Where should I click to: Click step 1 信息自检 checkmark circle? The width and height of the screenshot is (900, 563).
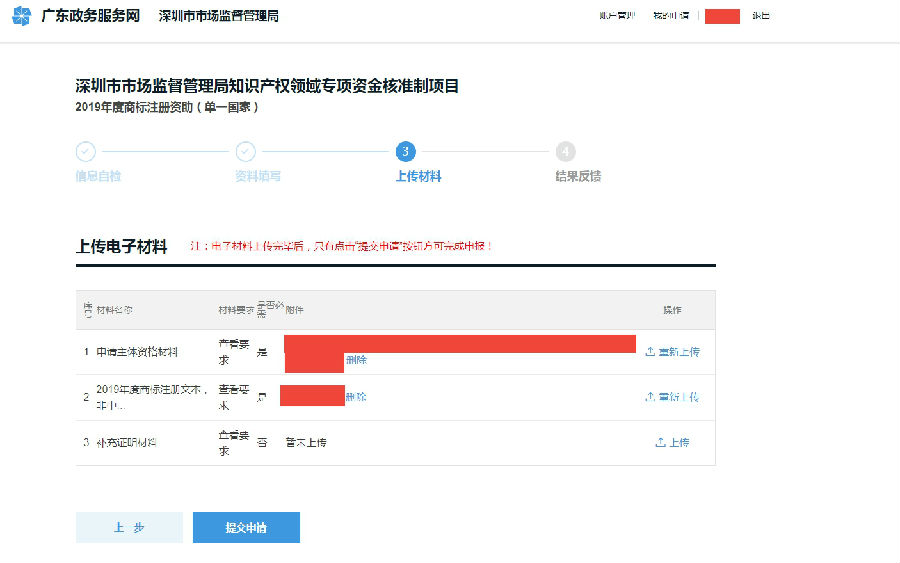86,152
